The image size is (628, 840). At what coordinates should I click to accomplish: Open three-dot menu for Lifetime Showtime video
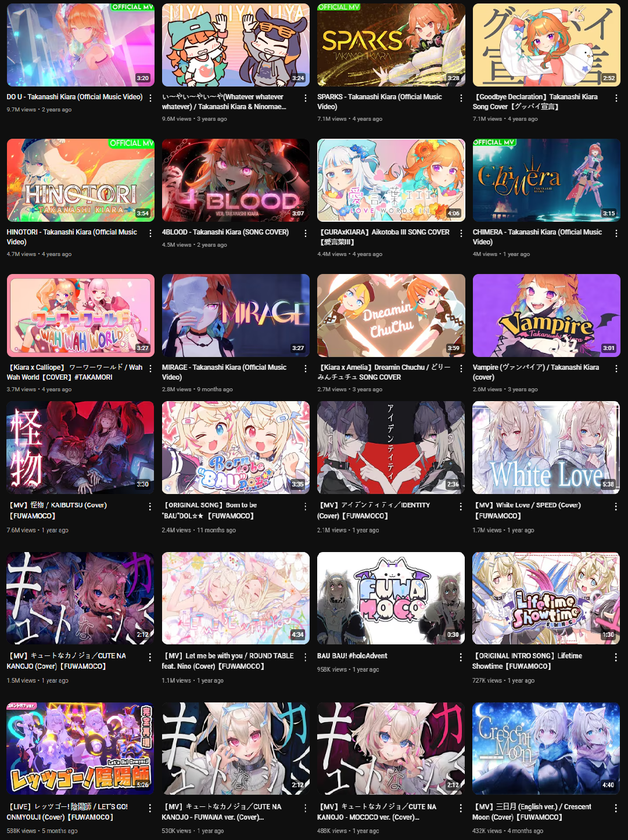pos(616,657)
